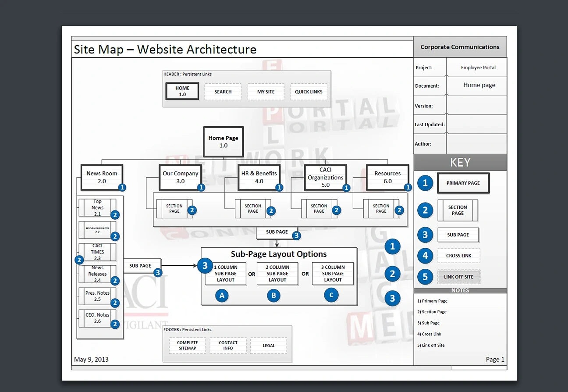Select the SEARCH persistent link box
Viewport: 568px width, 392px height.
[223, 92]
